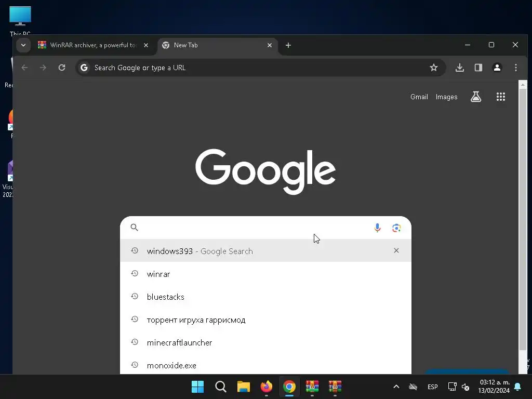Change the ESP input language
Image resolution: width=532 pixels, height=399 pixels.
[433, 387]
